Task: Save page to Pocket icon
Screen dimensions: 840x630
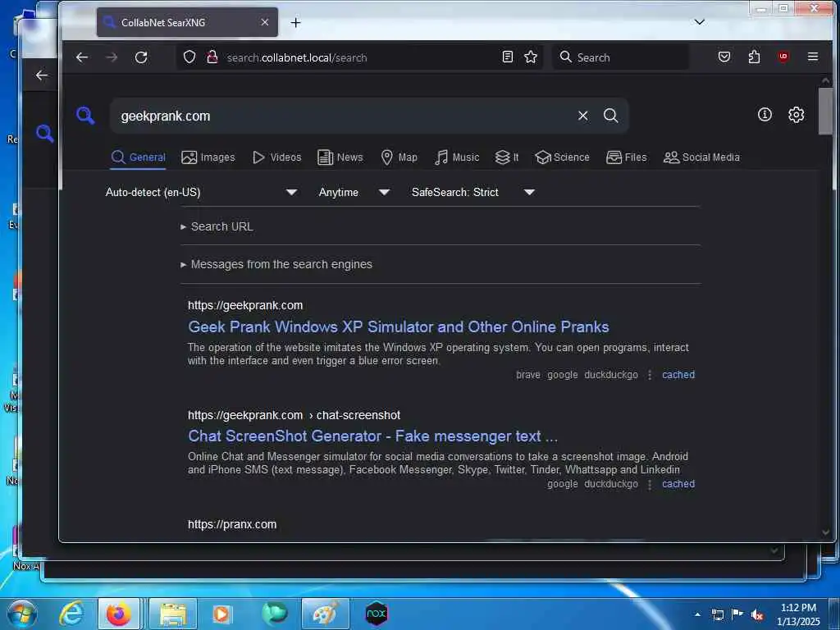Action: pyautogui.click(x=724, y=57)
